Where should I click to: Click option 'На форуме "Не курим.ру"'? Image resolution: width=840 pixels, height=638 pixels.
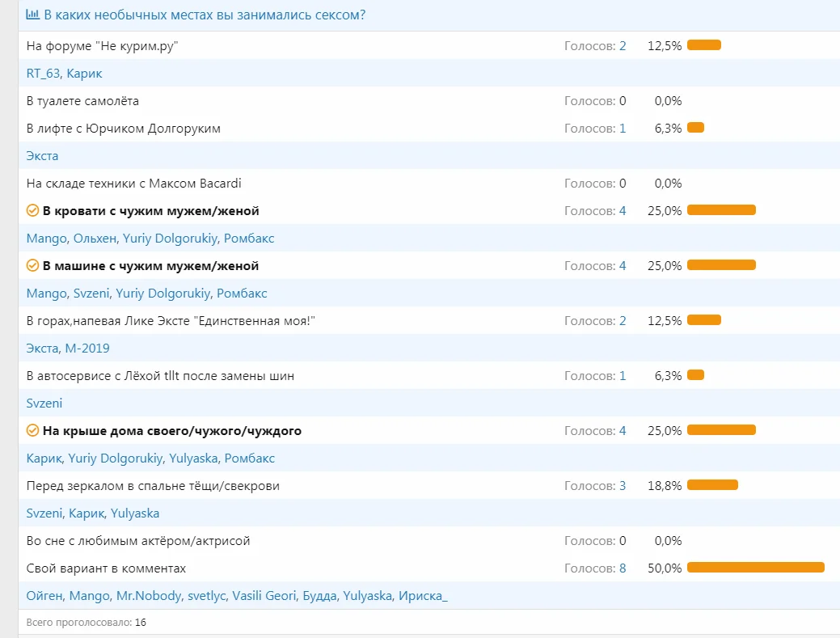tap(102, 46)
